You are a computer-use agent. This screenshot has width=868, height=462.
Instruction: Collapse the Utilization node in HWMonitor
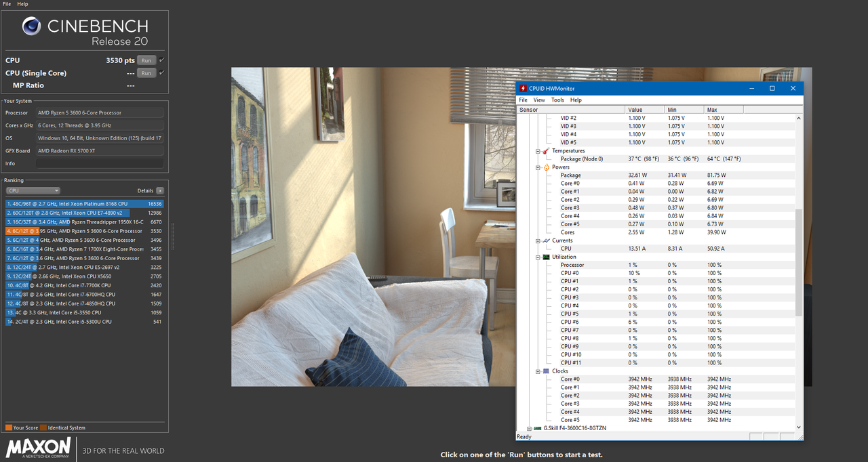click(538, 257)
